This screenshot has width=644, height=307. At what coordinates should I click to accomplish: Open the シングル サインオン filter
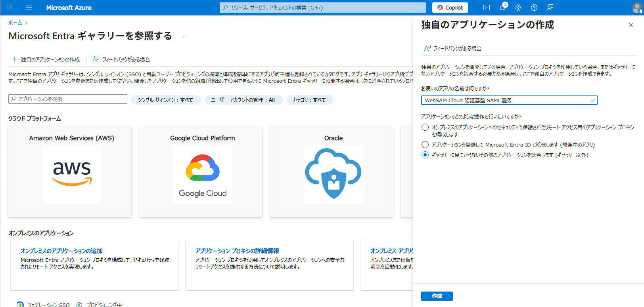(165, 100)
